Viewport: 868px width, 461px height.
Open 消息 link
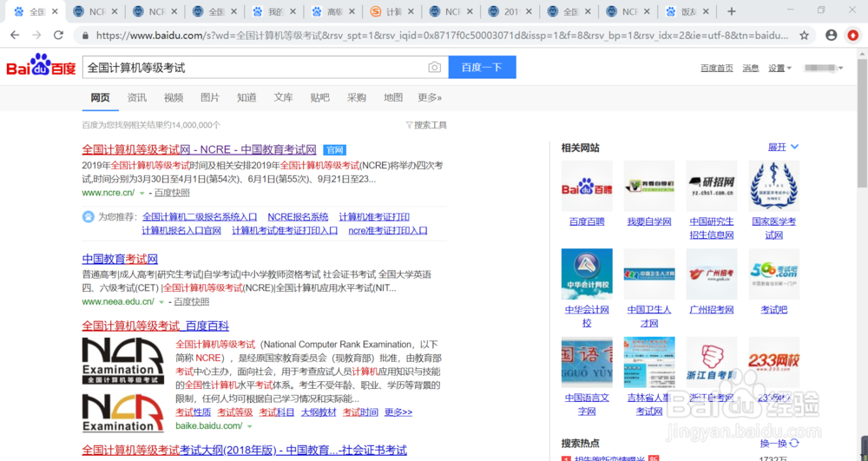[x=751, y=68]
